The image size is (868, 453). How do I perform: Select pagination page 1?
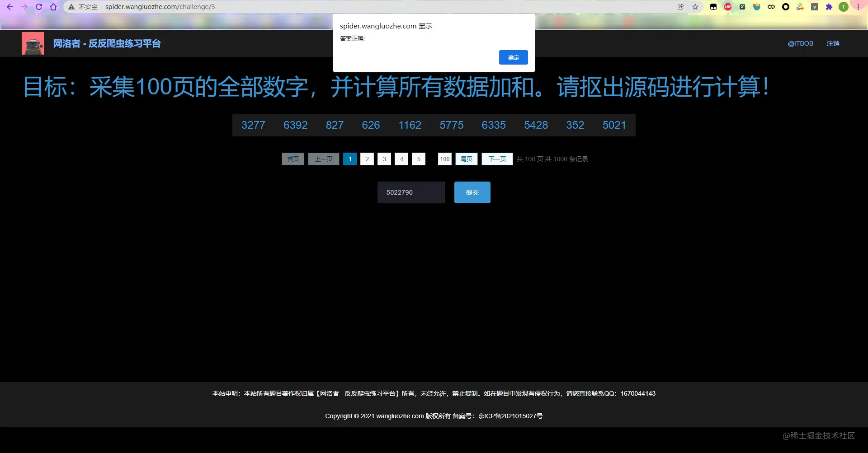click(350, 159)
